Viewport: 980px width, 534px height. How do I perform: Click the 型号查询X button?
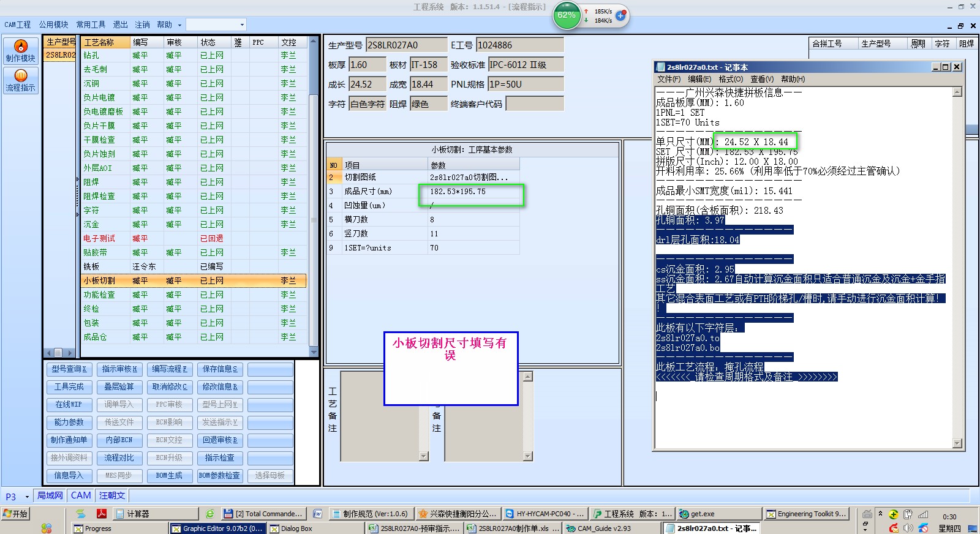click(69, 369)
